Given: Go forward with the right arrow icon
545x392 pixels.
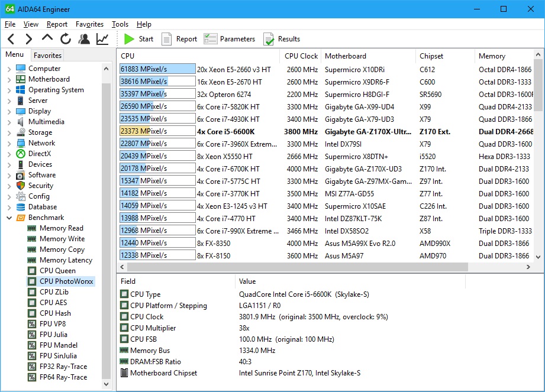Looking at the screenshot, I should (29, 39).
